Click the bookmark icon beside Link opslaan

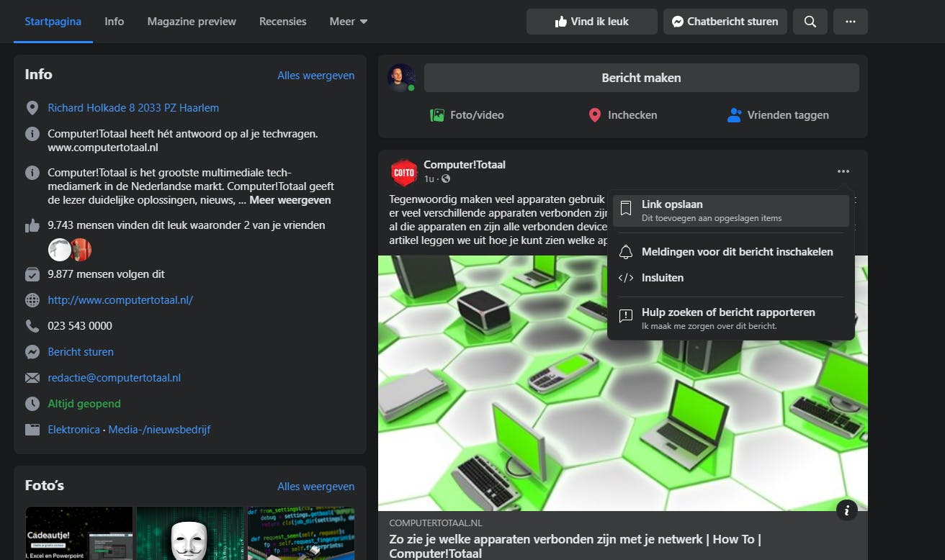626,209
